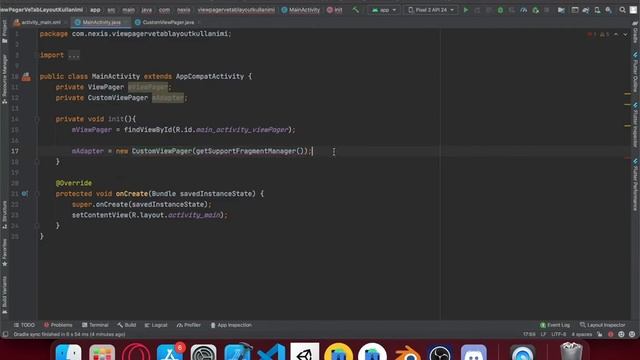The height and width of the screenshot is (360, 640).
Task: Open Flutter Outline right panel
Action: 636,72
